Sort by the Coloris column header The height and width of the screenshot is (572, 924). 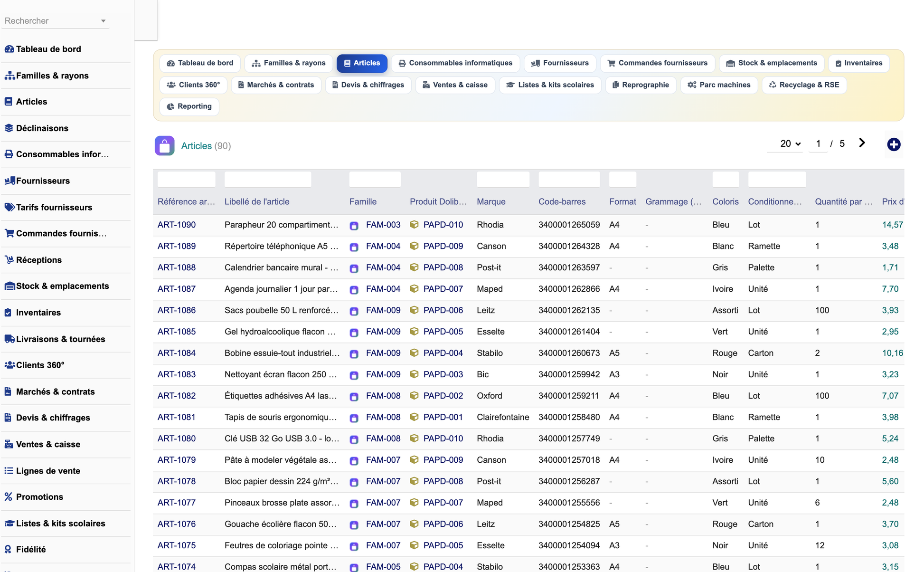click(725, 201)
